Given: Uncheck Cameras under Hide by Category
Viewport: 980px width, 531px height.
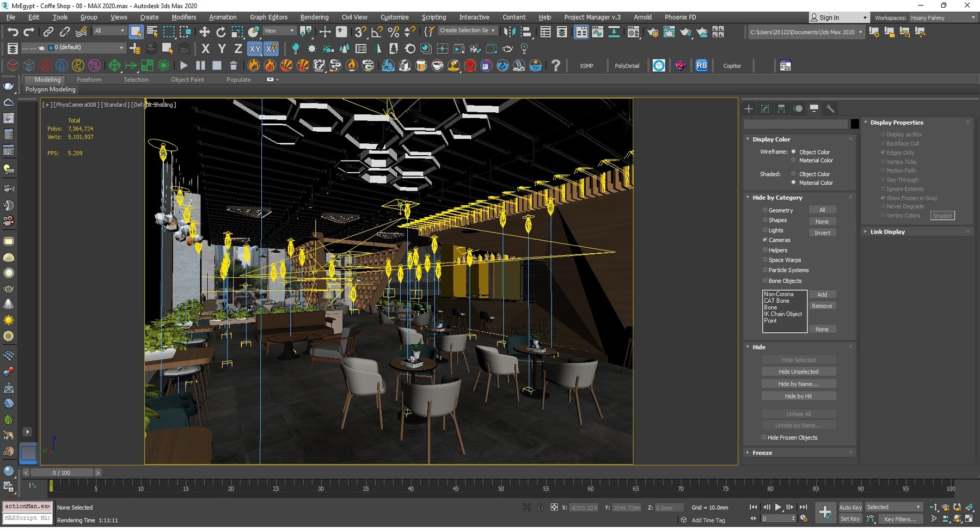Looking at the screenshot, I should coord(765,240).
